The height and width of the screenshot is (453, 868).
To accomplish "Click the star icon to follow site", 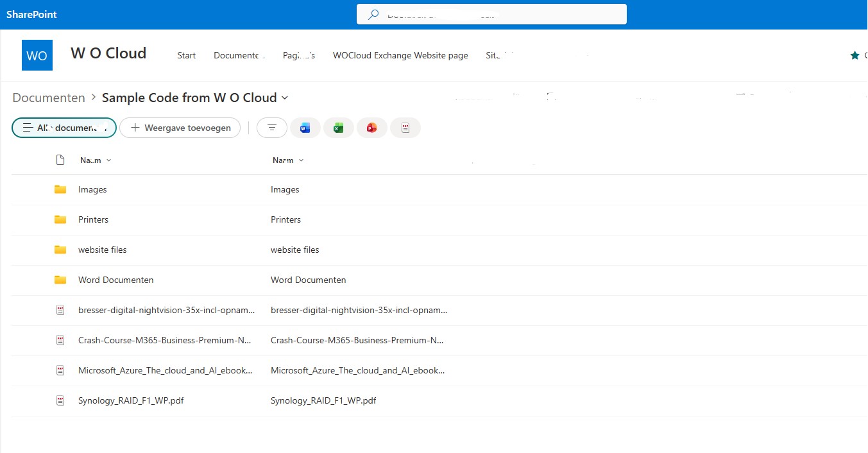I will [x=855, y=56].
